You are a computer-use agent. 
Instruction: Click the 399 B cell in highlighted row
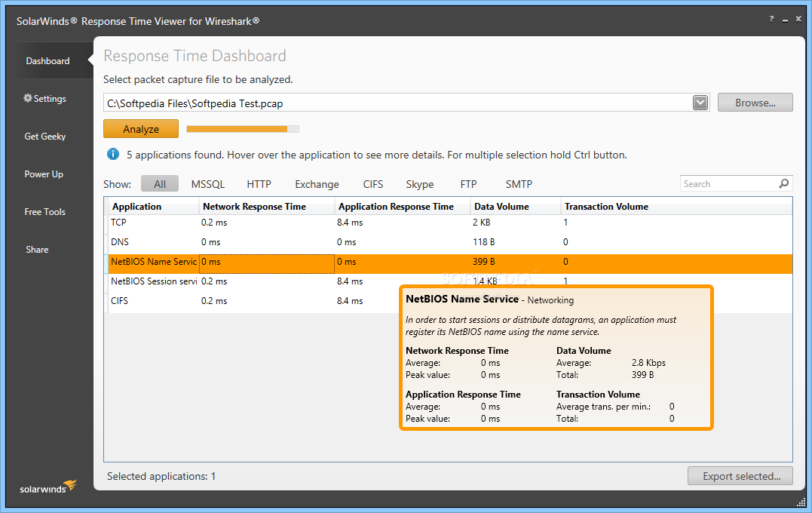coord(484,262)
